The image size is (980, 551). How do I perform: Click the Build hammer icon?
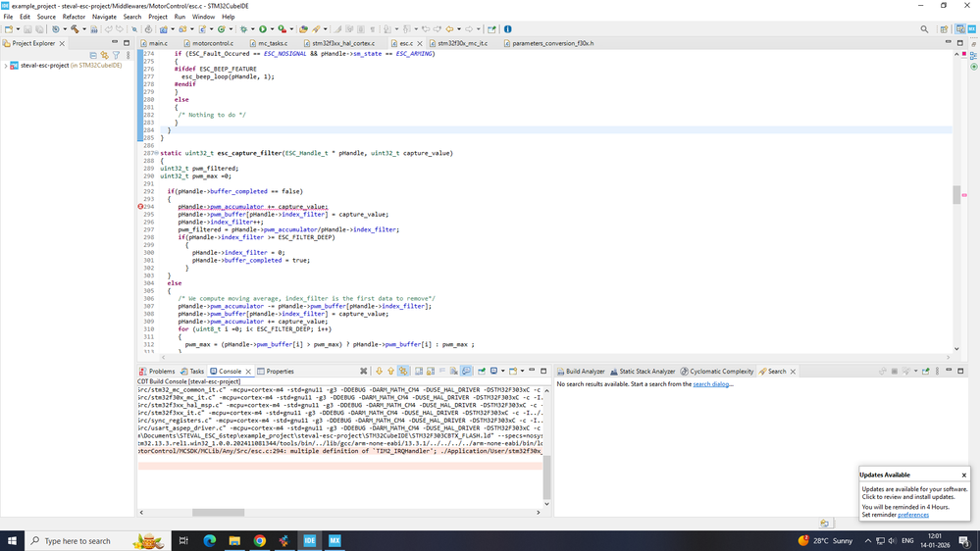pyautogui.click(x=75, y=28)
